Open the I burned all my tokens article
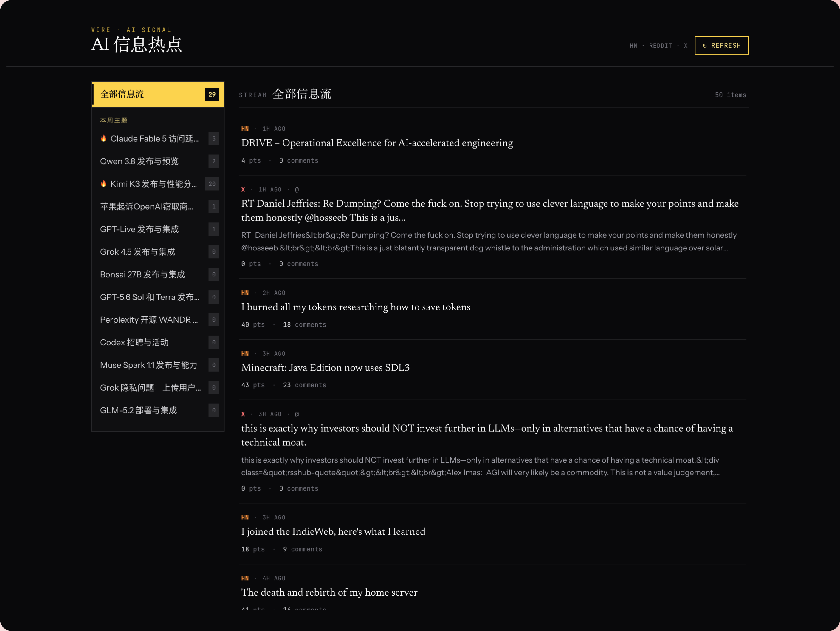 pyautogui.click(x=355, y=307)
